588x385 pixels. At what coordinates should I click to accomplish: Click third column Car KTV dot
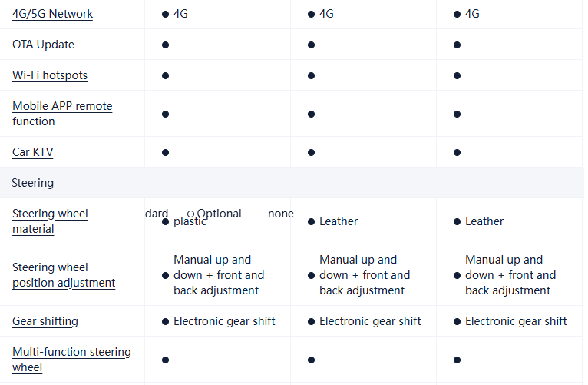[x=457, y=152]
